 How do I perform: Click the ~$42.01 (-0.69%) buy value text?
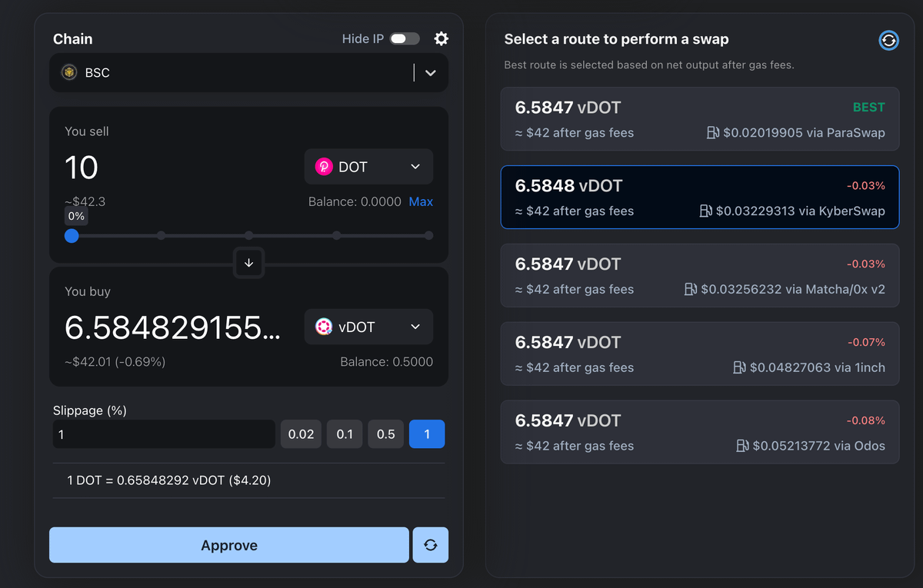[115, 361]
